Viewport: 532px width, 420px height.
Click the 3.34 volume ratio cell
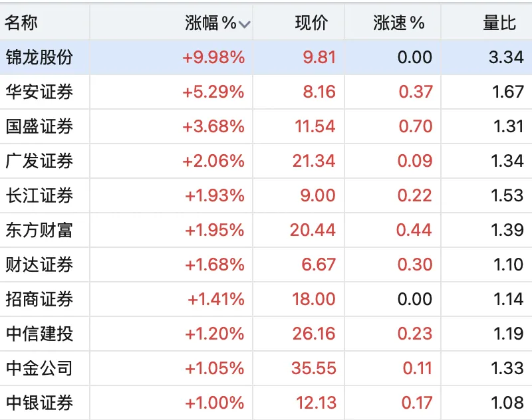click(506, 57)
